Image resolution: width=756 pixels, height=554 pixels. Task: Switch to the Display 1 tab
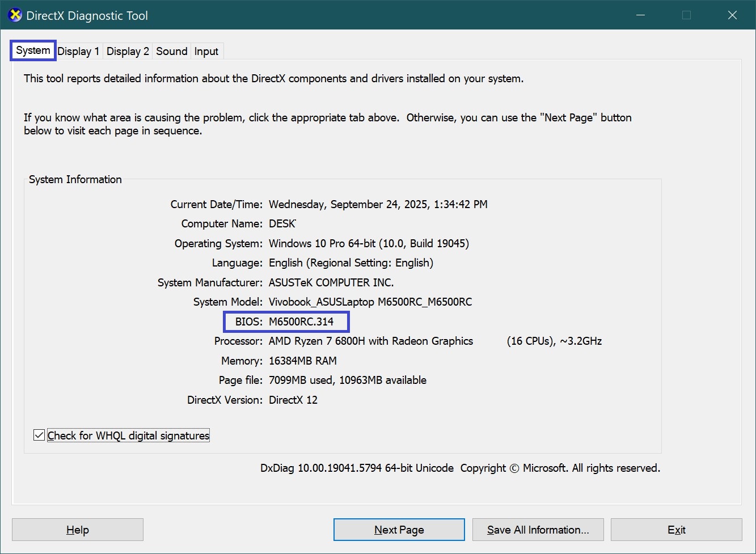(x=78, y=52)
